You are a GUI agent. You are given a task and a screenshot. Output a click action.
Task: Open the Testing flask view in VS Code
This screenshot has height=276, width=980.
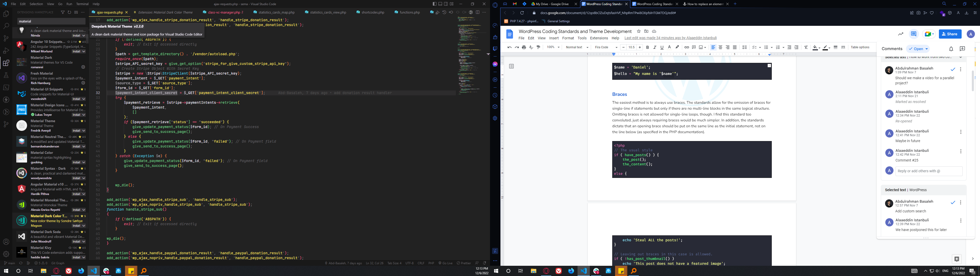tap(6, 75)
